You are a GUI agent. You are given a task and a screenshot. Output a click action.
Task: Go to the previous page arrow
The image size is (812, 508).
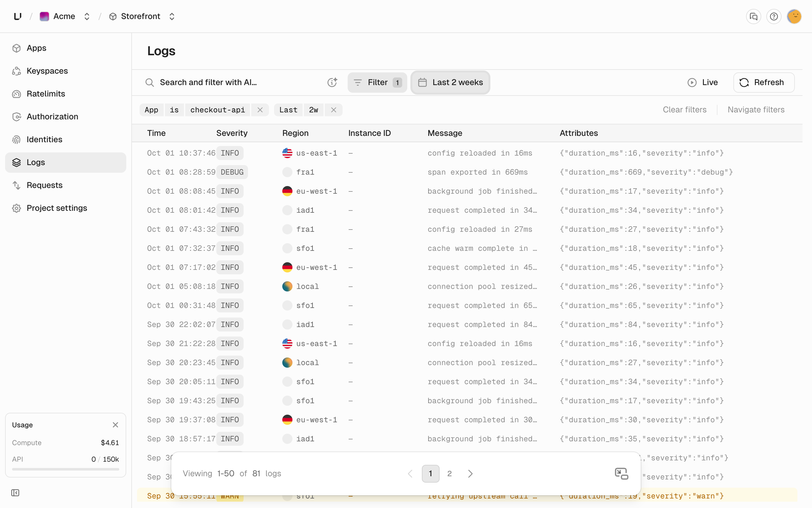(x=410, y=473)
